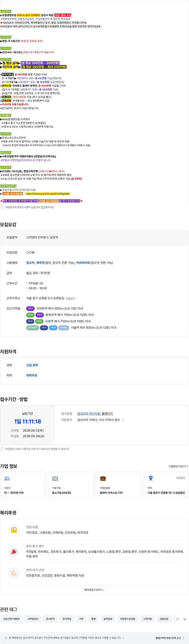
Task: Click the people icon on the 사원수 card
Action: point(7,478)
